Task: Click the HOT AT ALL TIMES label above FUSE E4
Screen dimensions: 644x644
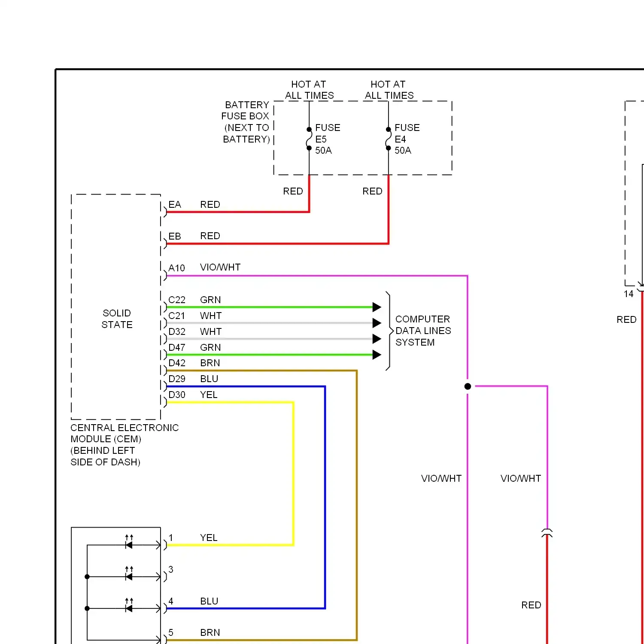Action: point(389,90)
